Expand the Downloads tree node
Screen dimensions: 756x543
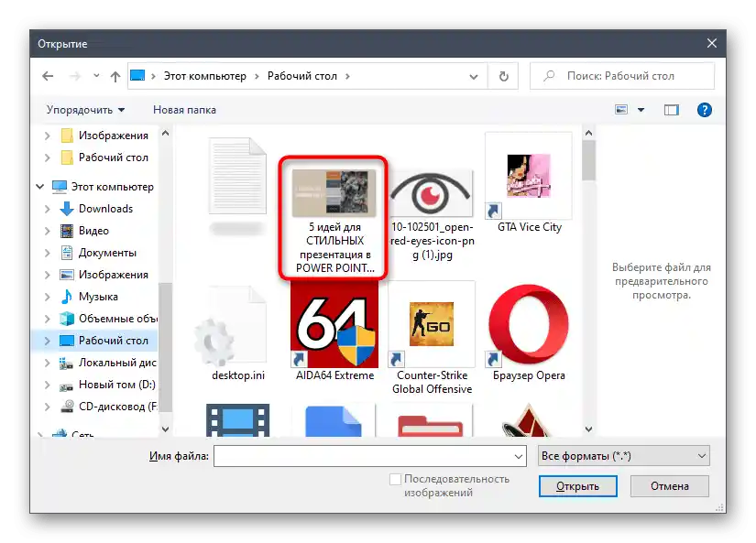click(x=48, y=209)
